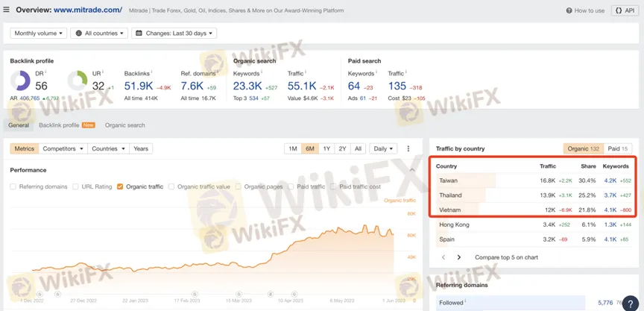Open the API button
Screen dimensions: 644x311
(x=625, y=10)
